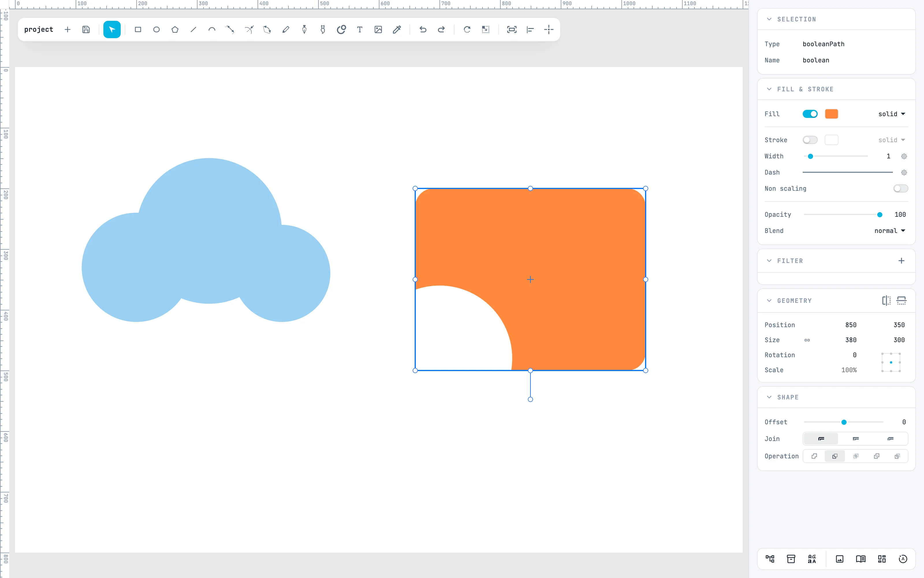Open Fill type solid dropdown
Screen dimensions: 924x578
pos(892,114)
